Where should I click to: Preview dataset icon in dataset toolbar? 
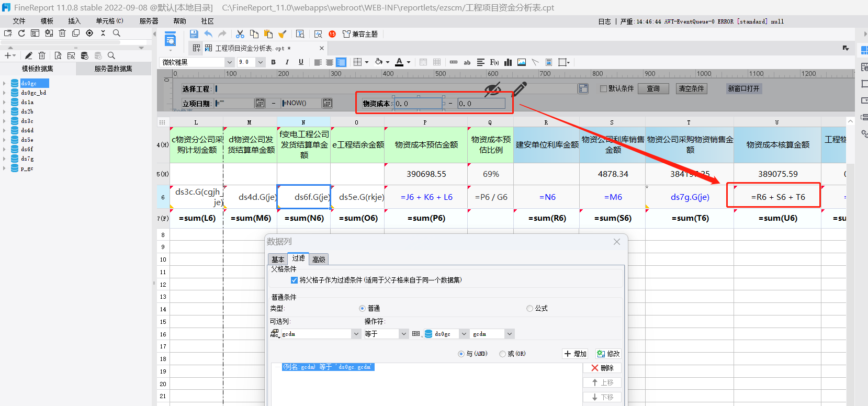pos(58,55)
